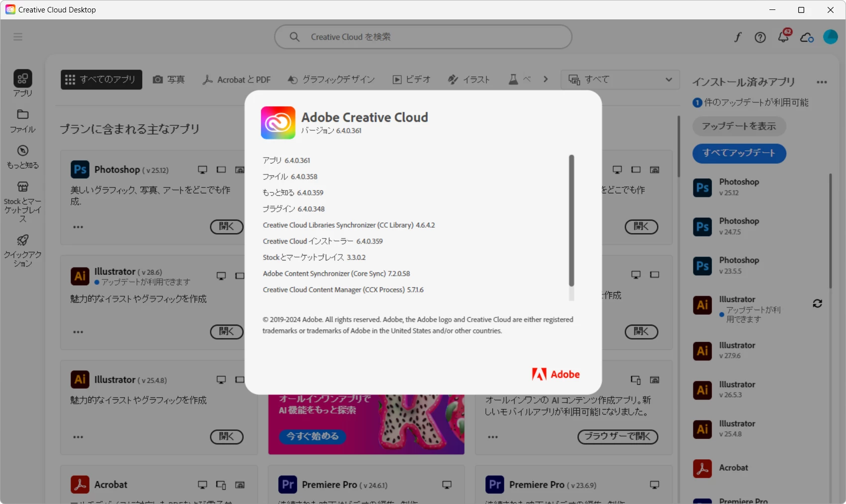
Task: Click desktop icon on Premiere Pro v24.6.1 card
Action: click(447, 485)
